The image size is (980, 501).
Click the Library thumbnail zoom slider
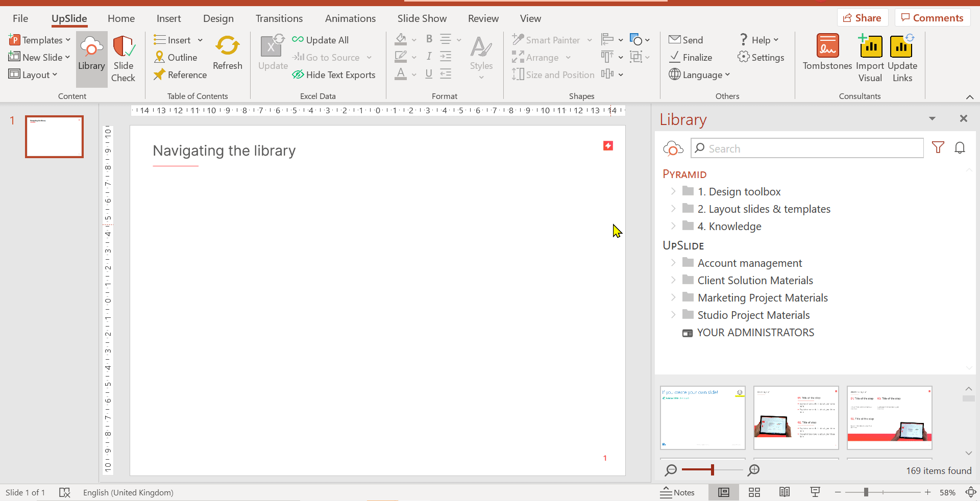coord(712,470)
